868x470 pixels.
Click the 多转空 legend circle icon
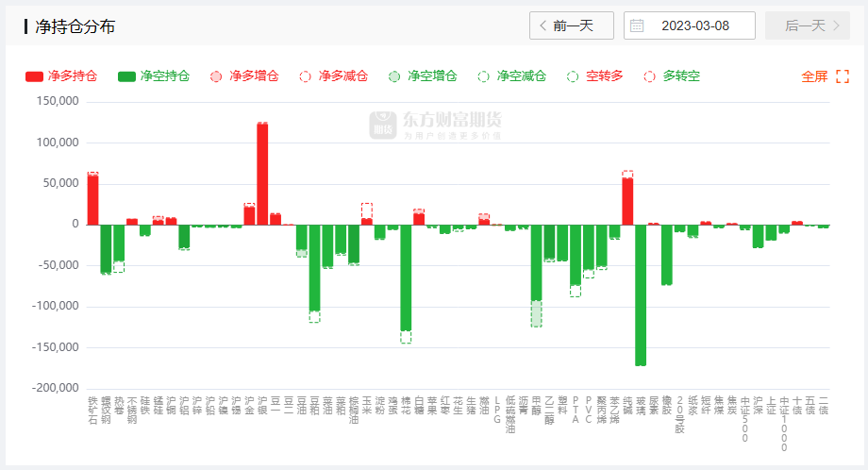pyautogui.click(x=649, y=76)
